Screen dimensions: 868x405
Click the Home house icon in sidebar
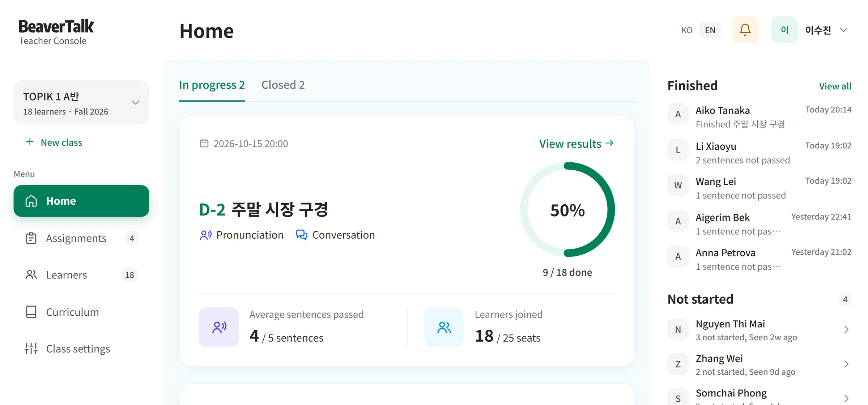click(x=31, y=201)
